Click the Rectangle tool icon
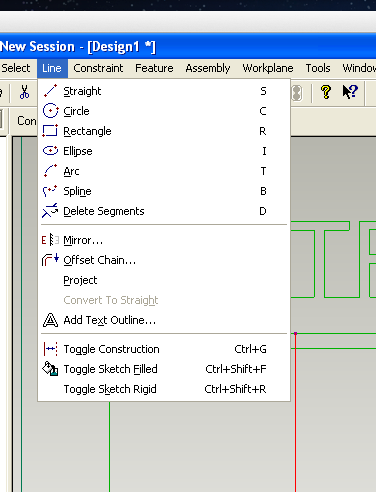Screen dimensions: 376x492 coord(50,131)
